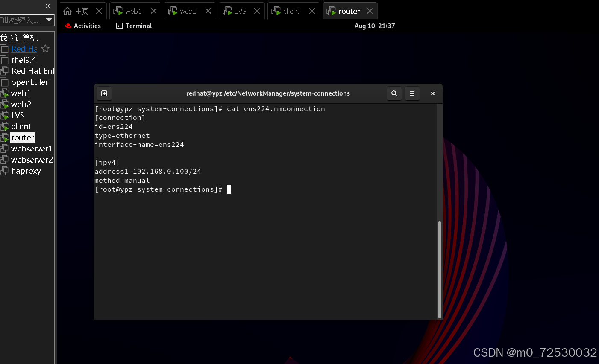This screenshot has height=364, width=599.
Task: Close the sidebar library panel
Action: 48,6
